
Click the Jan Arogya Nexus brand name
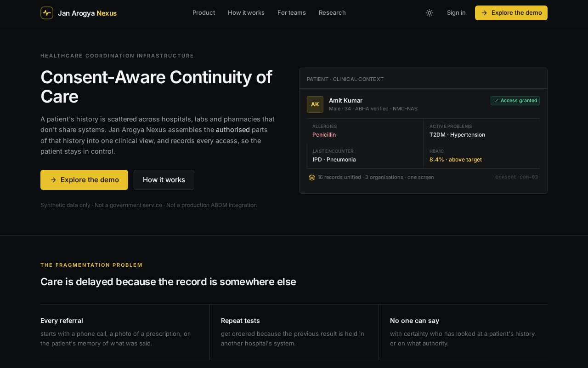[x=87, y=13]
